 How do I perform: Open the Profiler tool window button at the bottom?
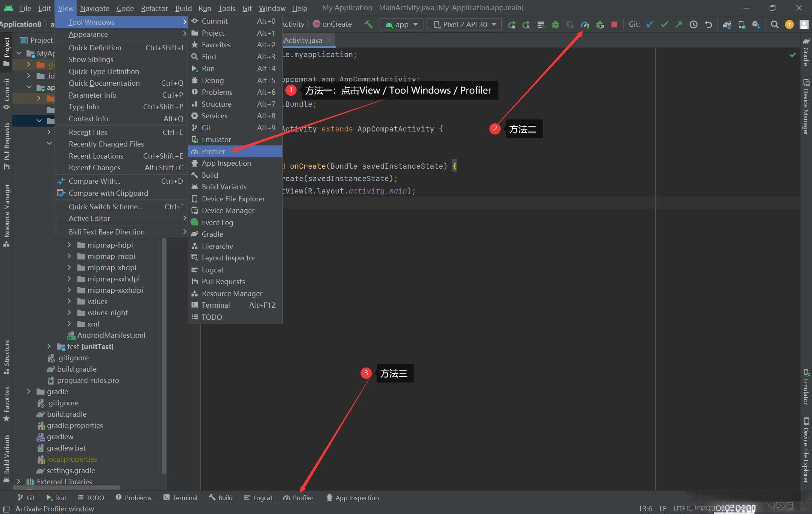[x=298, y=497]
